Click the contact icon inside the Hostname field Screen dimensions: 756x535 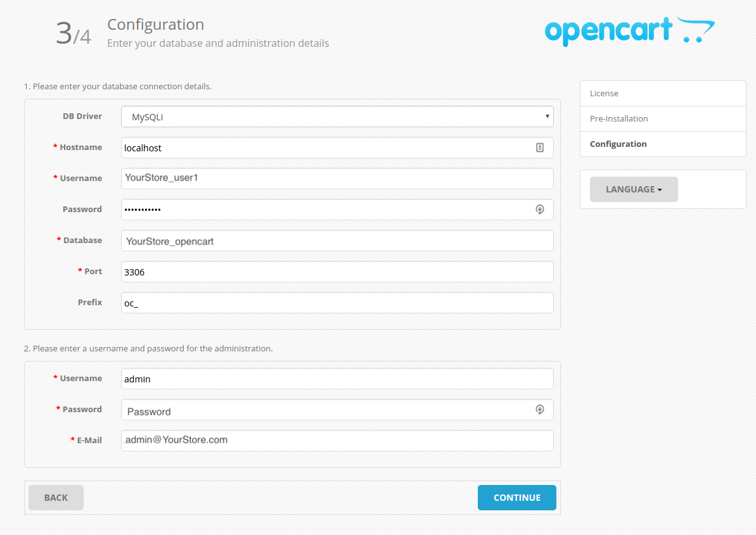pyautogui.click(x=540, y=147)
